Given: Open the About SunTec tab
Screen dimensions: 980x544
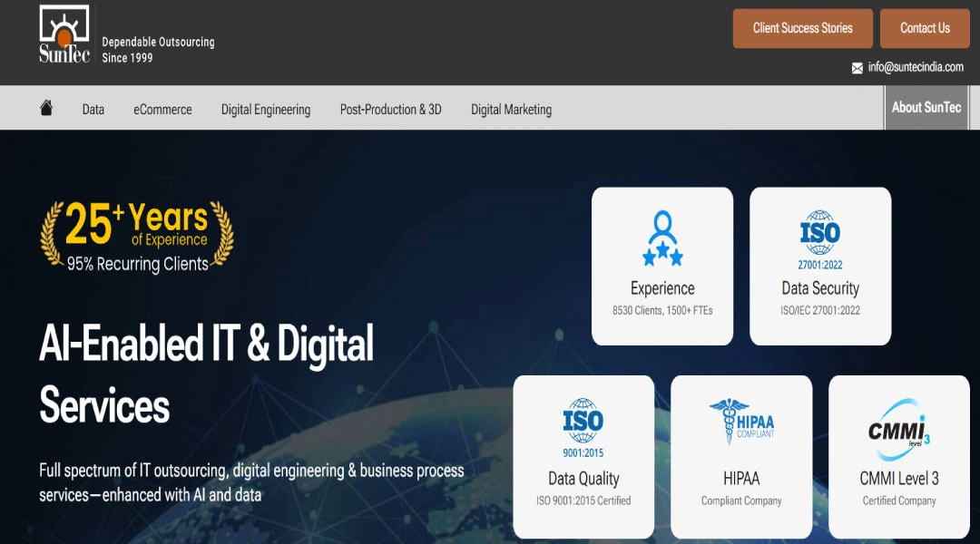Looking at the screenshot, I should [926, 107].
